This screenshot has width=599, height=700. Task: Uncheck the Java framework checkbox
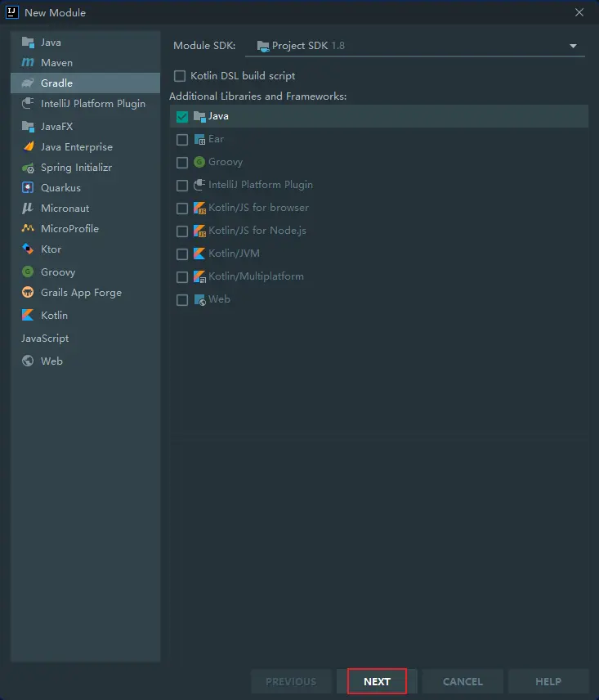[x=182, y=117]
